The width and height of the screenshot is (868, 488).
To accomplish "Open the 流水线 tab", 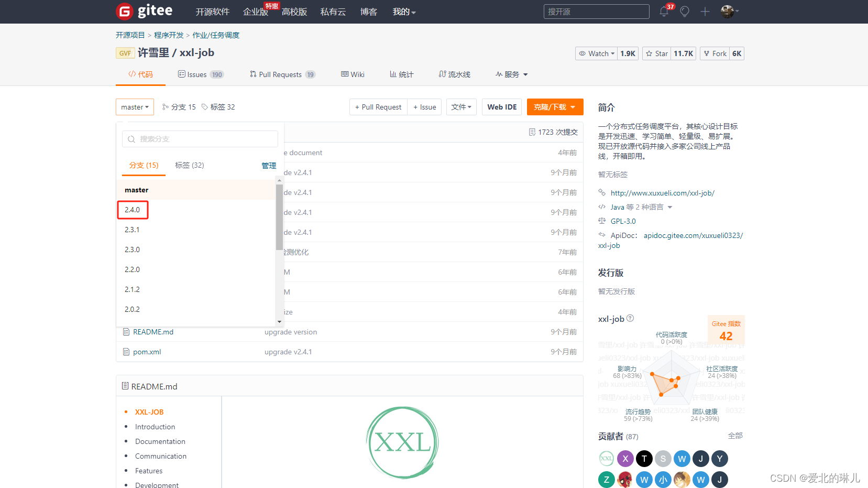I will 454,74.
